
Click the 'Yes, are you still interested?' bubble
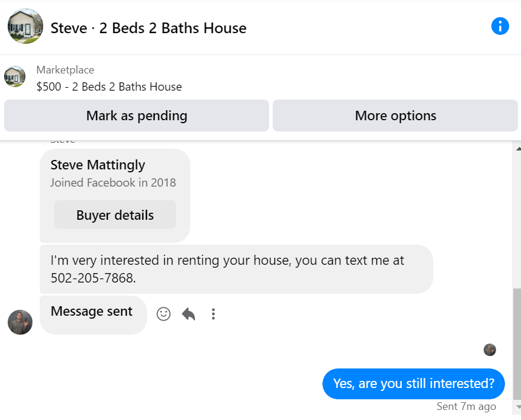pyautogui.click(x=413, y=383)
